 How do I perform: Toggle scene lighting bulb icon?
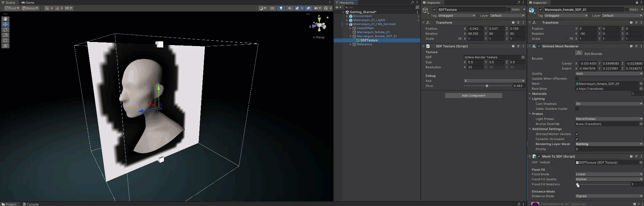pyautogui.click(x=281, y=8)
